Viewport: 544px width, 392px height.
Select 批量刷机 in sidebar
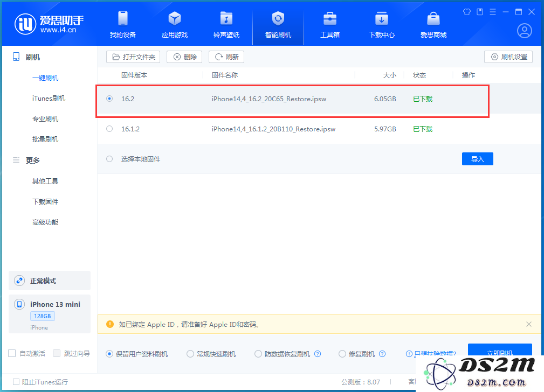(x=45, y=139)
